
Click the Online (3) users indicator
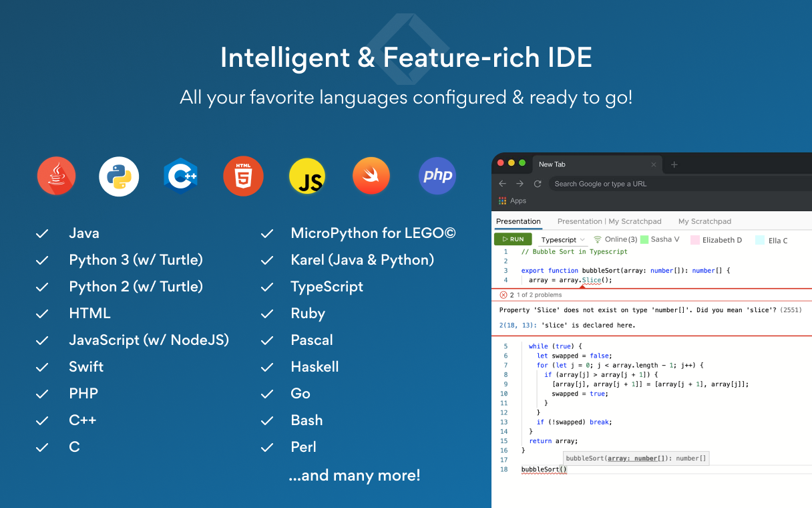[615, 239]
